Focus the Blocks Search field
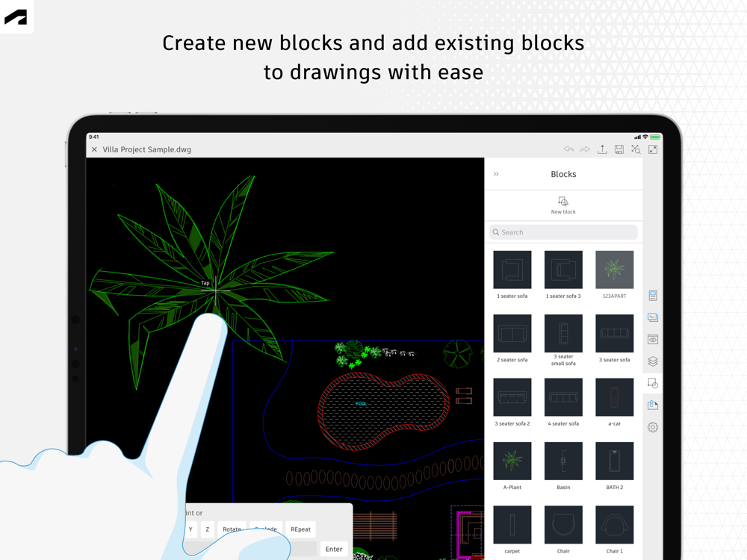The image size is (747, 560). coord(563,232)
